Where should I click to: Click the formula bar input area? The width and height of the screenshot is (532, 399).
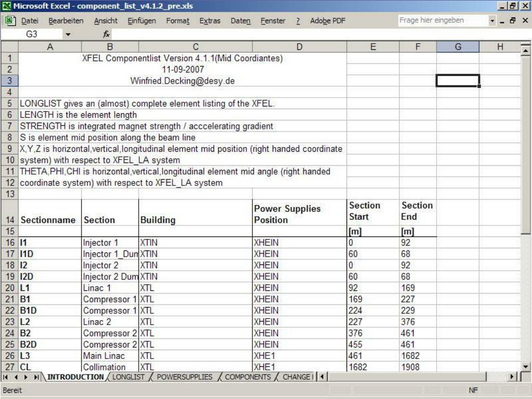pos(321,34)
